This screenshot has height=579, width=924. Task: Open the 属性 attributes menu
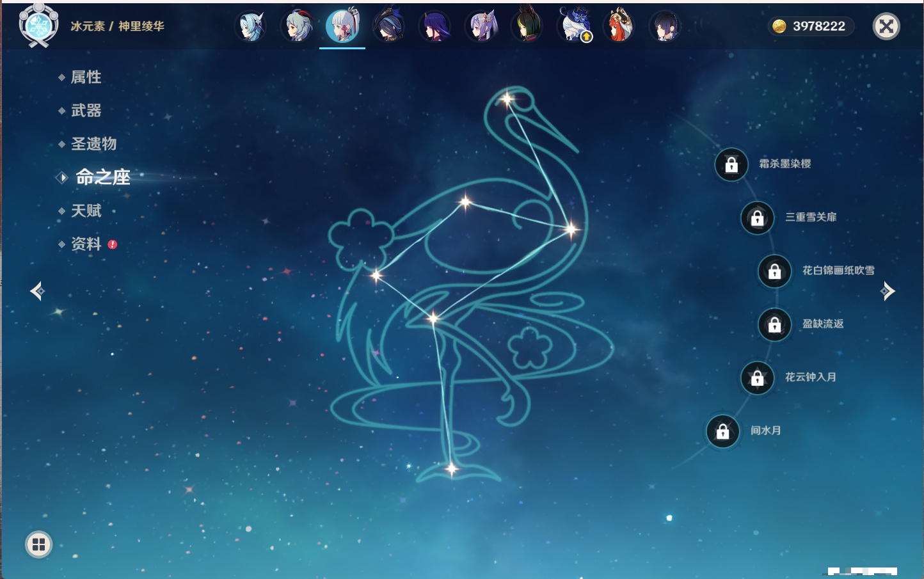tap(86, 77)
